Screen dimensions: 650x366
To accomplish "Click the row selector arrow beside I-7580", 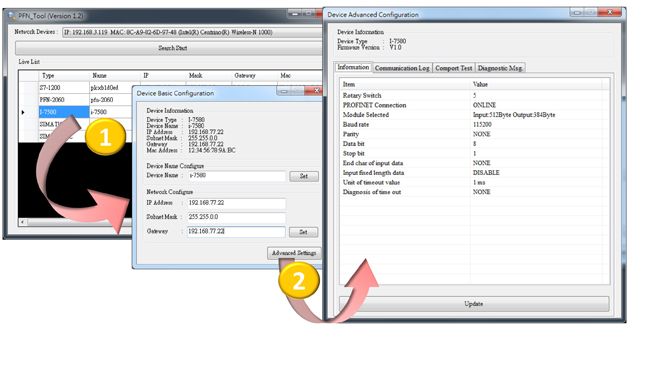I will [x=23, y=112].
